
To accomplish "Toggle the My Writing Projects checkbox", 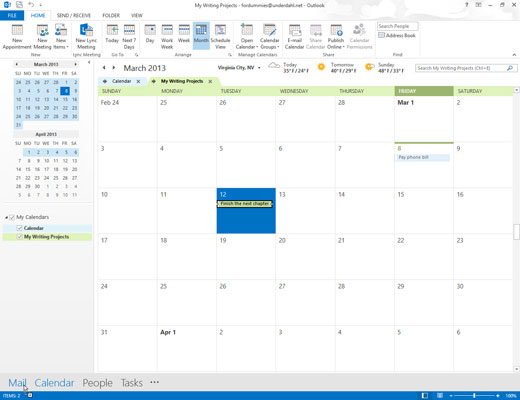I will pos(19,237).
